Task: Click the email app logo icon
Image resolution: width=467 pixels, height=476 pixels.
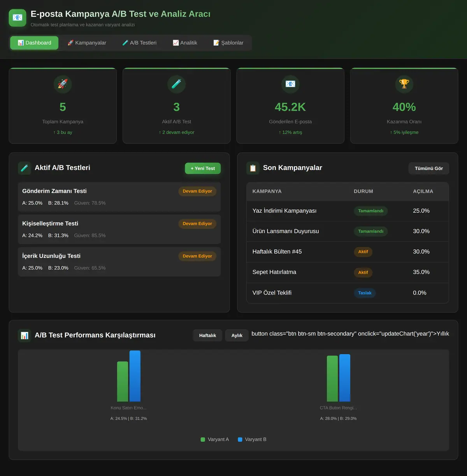Action: click(x=18, y=18)
